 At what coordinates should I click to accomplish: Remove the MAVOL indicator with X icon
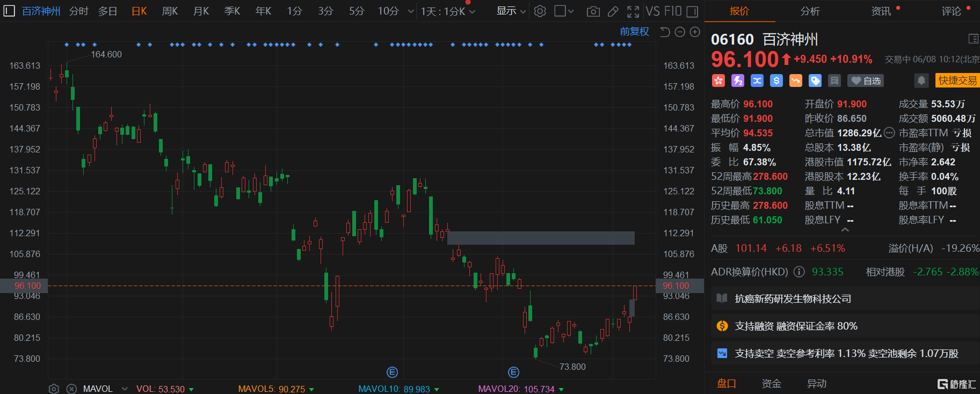[71, 389]
